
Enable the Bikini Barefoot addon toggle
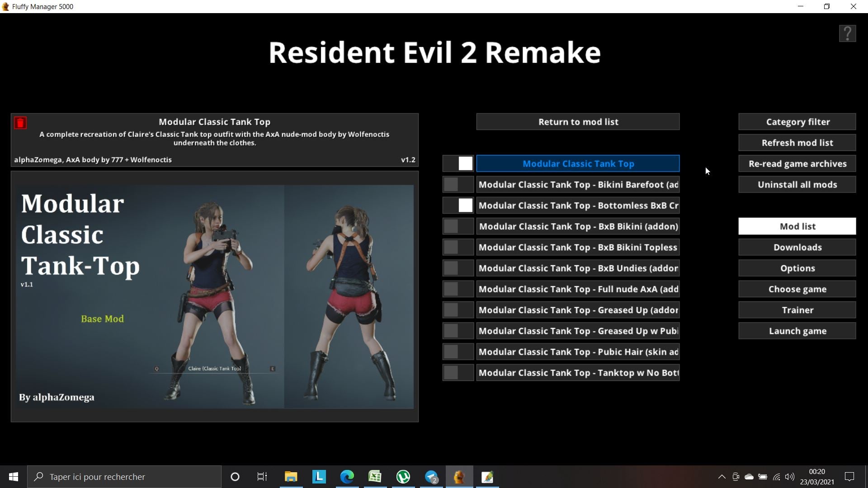pyautogui.click(x=458, y=184)
